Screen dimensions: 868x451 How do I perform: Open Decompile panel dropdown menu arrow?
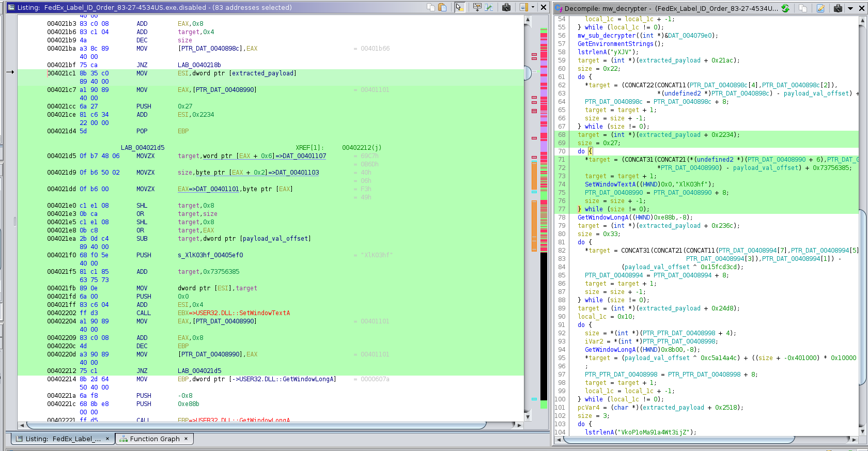tap(850, 8)
